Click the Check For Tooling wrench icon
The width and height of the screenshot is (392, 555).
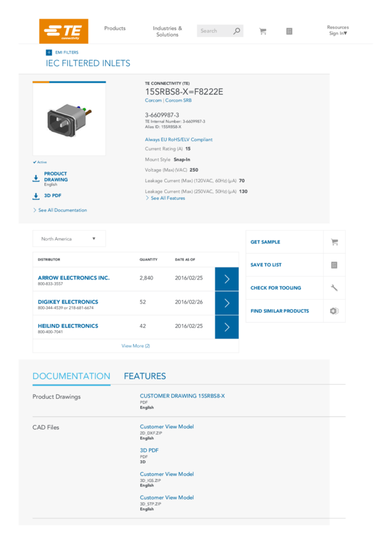pyautogui.click(x=334, y=288)
